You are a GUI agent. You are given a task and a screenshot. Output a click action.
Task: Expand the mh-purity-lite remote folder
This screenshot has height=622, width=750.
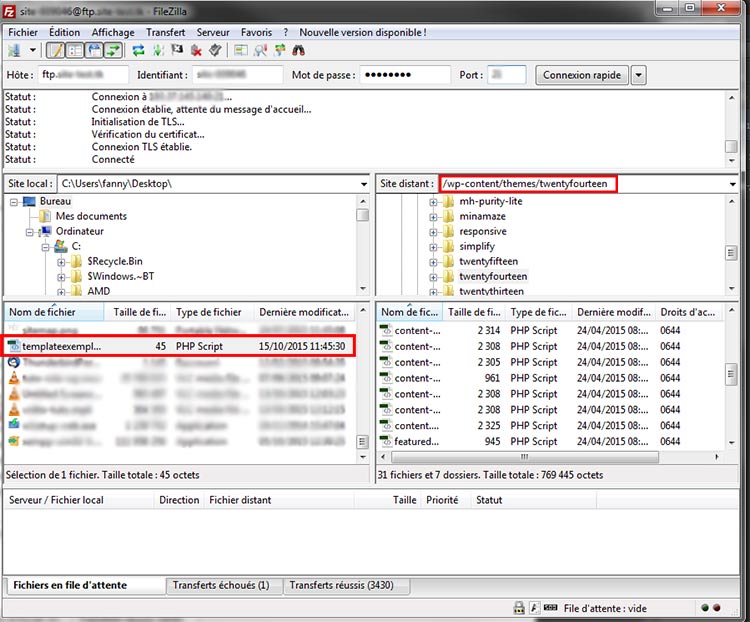433,202
